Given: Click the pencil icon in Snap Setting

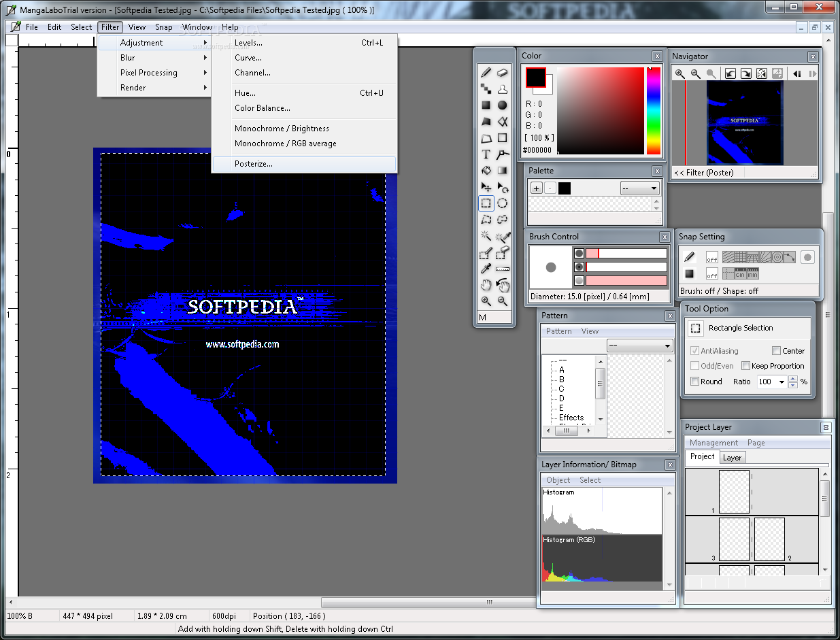Looking at the screenshot, I should (x=690, y=257).
